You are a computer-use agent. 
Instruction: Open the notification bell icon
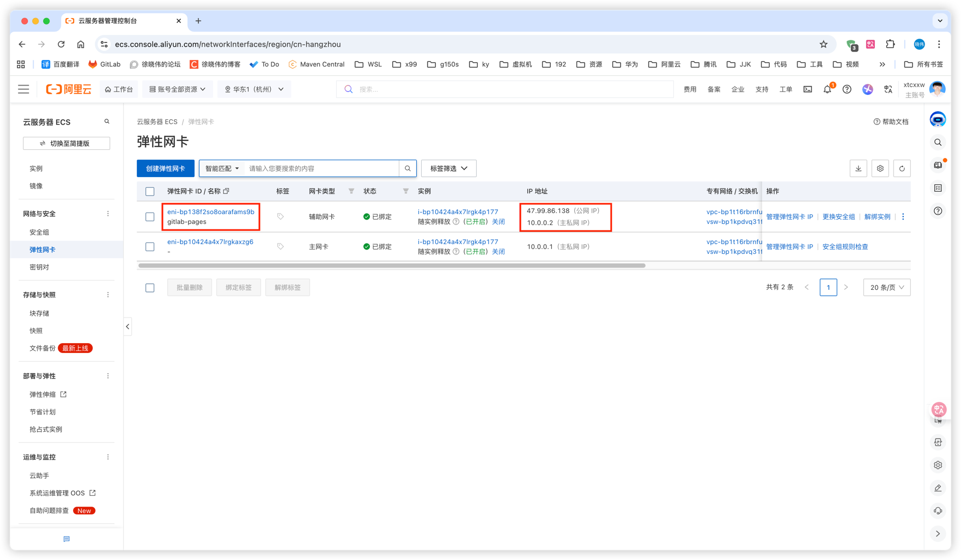[827, 89]
